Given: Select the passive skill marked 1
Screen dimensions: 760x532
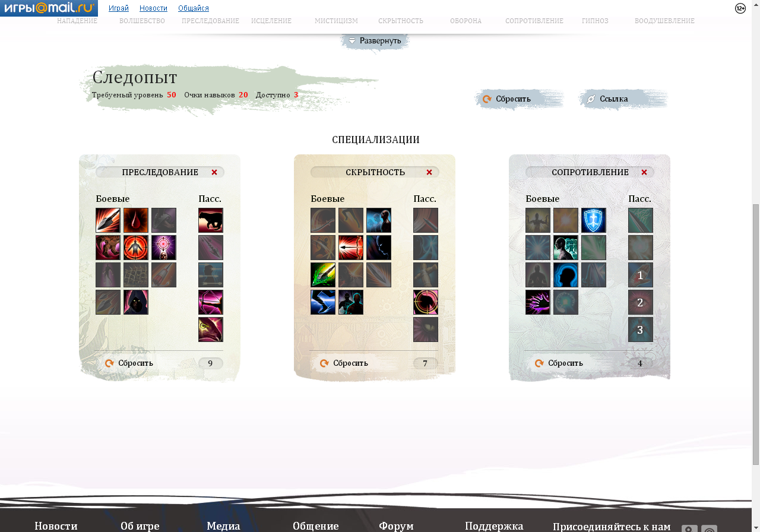Looking at the screenshot, I should [641, 275].
